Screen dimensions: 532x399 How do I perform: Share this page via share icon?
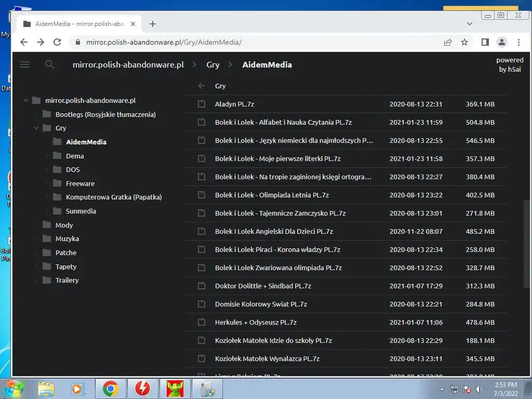(448, 42)
